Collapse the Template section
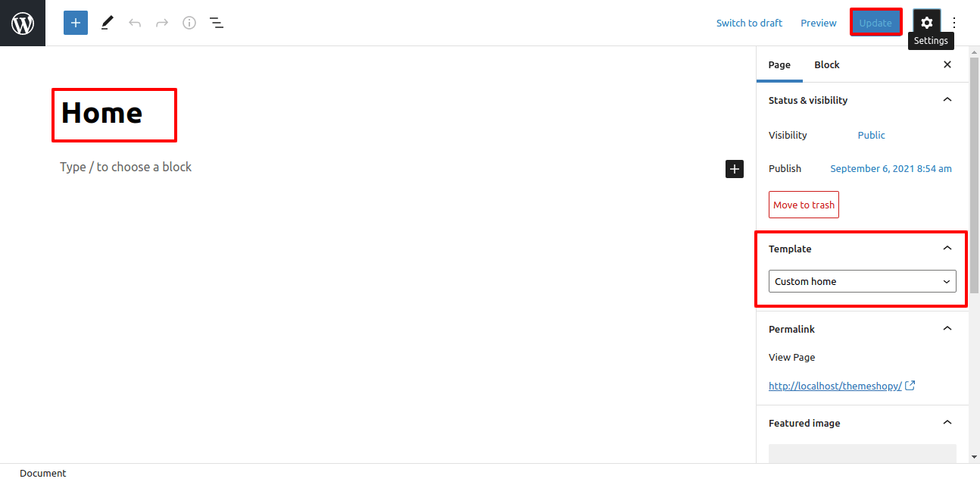980x482 pixels. point(947,249)
